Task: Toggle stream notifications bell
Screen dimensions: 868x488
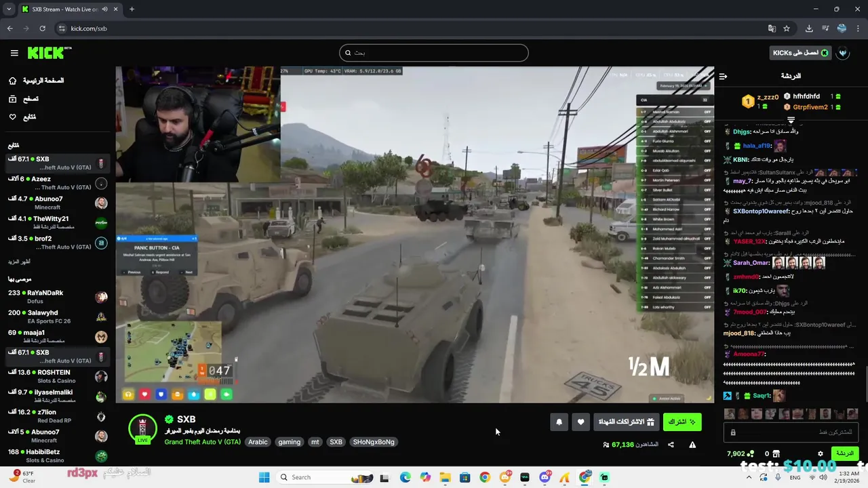Action: click(x=559, y=422)
